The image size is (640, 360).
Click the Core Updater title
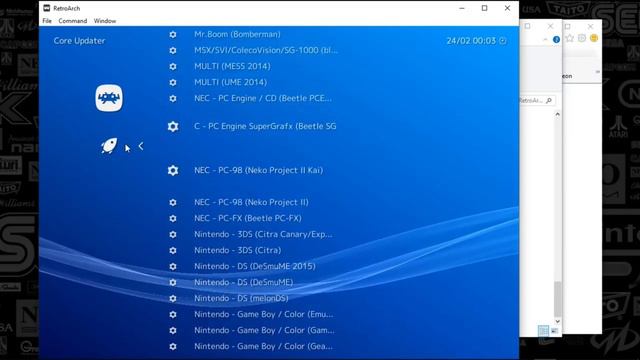pos(79,41)
